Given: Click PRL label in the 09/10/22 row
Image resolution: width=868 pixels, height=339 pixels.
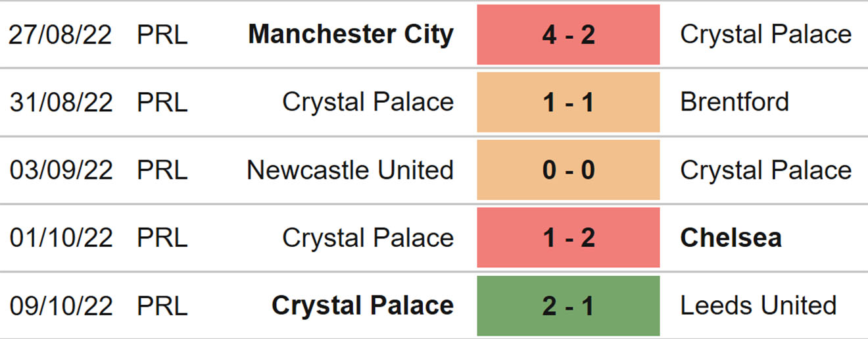Looking at the screenshot, I should [x=162, y=306].
